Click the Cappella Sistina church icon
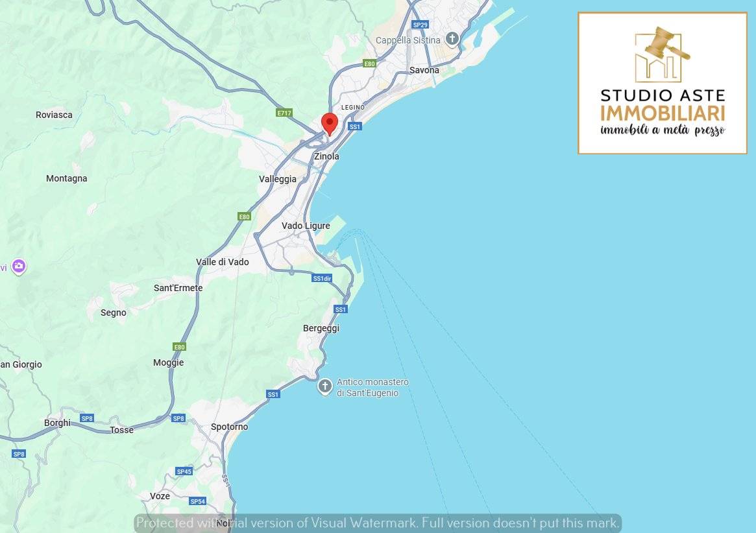 (x=452, y=38)
